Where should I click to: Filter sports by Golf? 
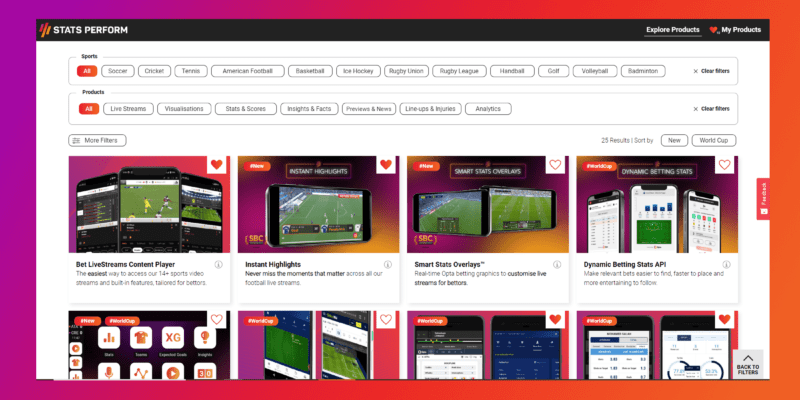554,71
